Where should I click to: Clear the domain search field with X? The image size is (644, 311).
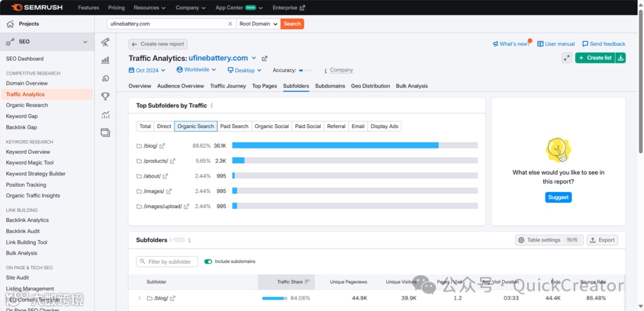point(230,24)
